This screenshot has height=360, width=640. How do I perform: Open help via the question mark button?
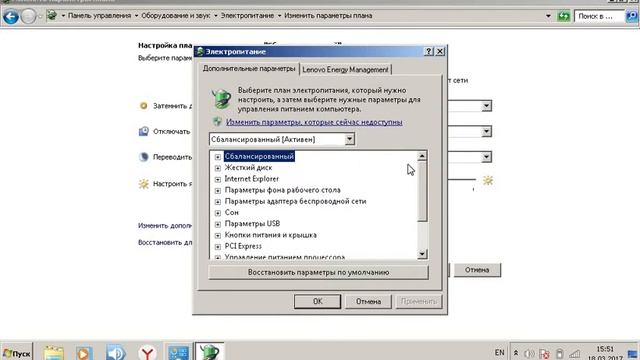[x=429, y=51]
